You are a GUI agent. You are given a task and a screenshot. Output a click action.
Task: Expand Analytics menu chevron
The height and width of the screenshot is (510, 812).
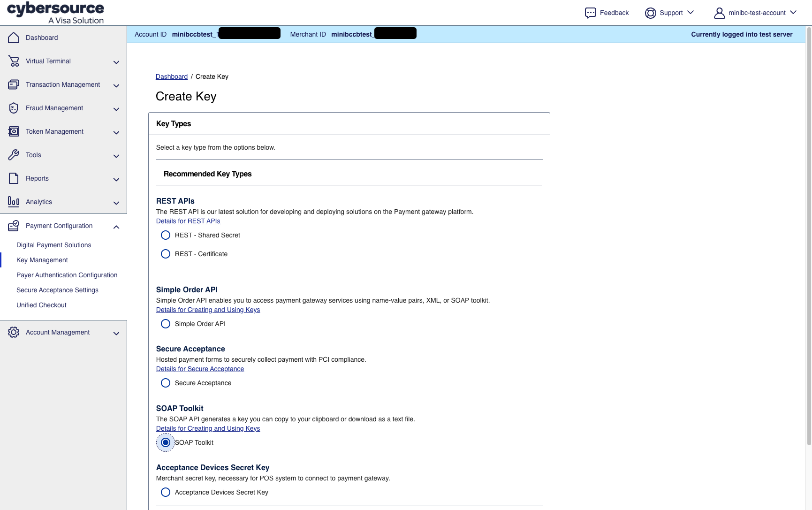(x=116, y=203)
